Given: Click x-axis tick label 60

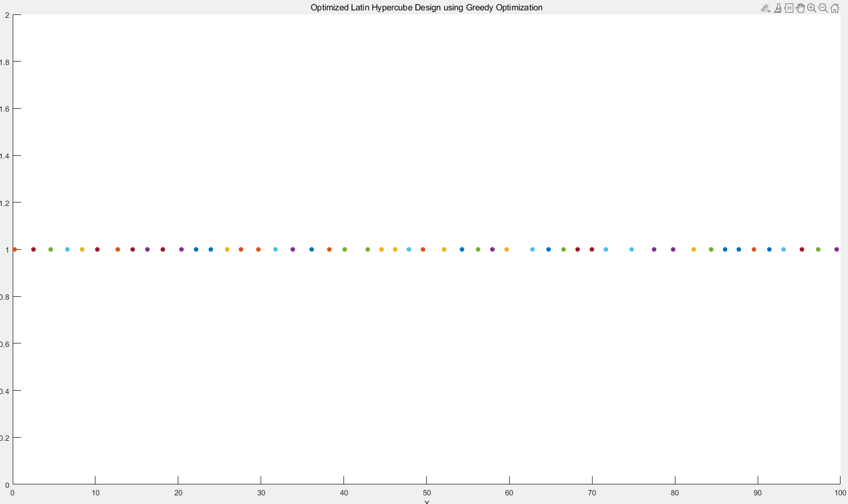Looking at the screenshot, I should point(510,493).
